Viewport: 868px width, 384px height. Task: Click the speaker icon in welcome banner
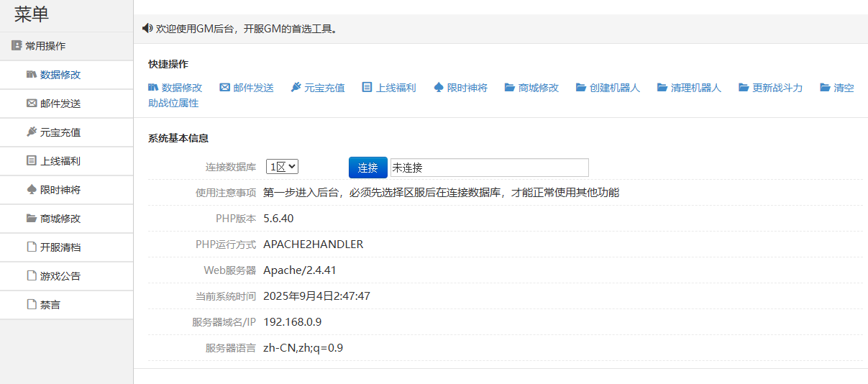147,29
